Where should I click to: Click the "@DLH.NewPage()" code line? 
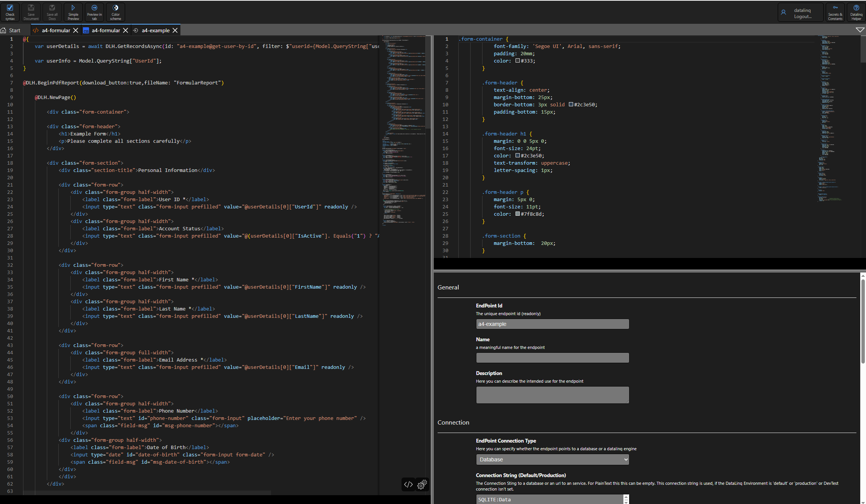(56, 97)
